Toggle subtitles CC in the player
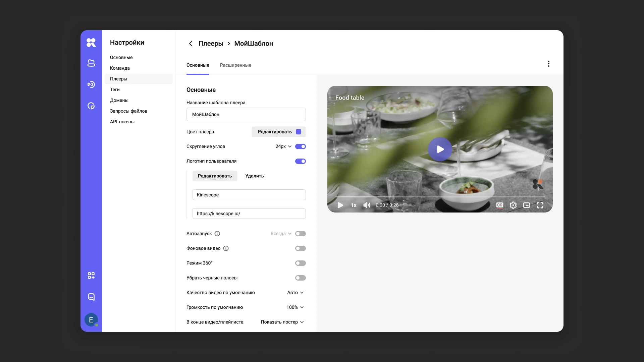 [500, 205]
